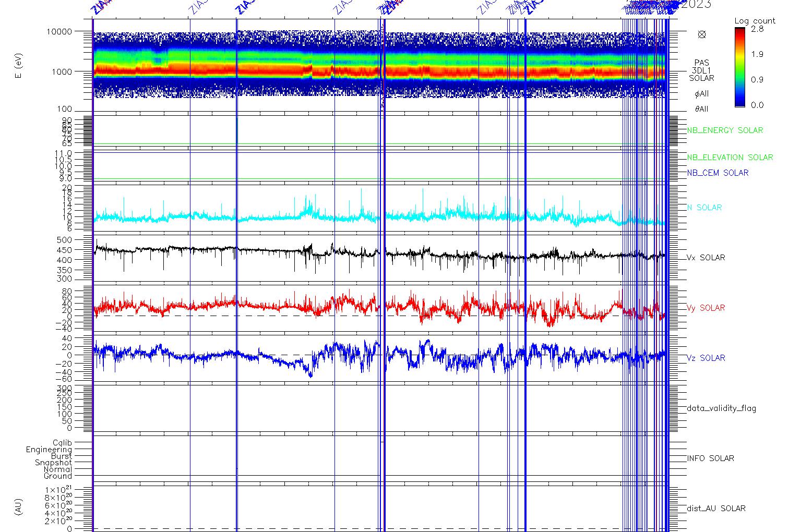This screenshot has width=789, height=532.
Task: Click the blue 'Vz SOLAR' label
Action: (x=706, y=358)
